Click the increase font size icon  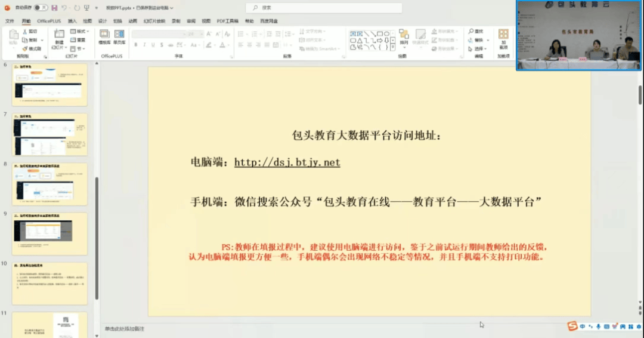click(209, 34)
